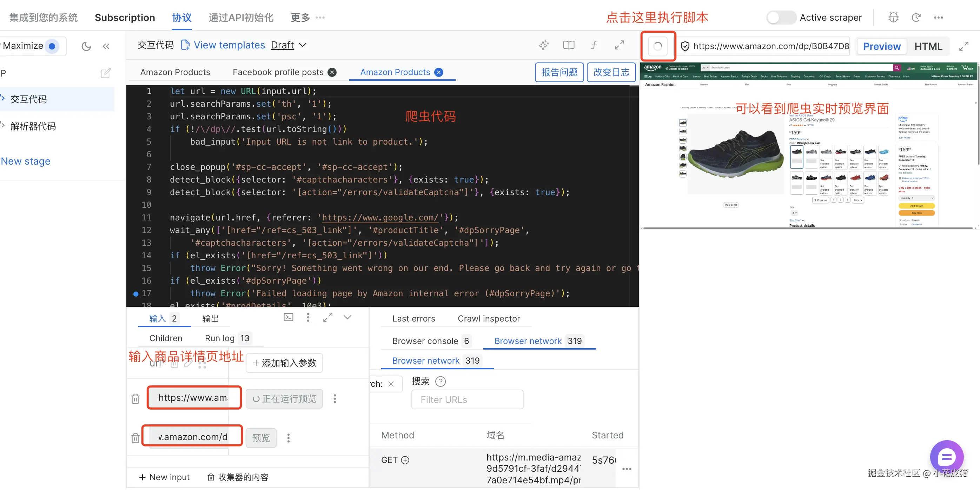Click the function (f) icon
The height and width of the screenshot is (490, 980).
[594, 45]
